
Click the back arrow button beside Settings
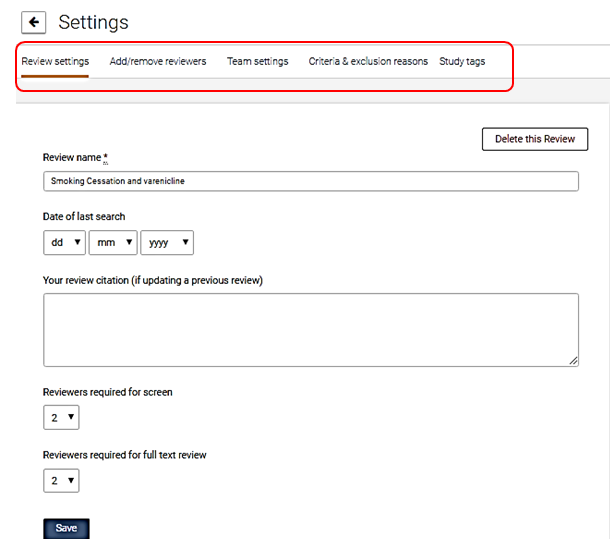34,22
